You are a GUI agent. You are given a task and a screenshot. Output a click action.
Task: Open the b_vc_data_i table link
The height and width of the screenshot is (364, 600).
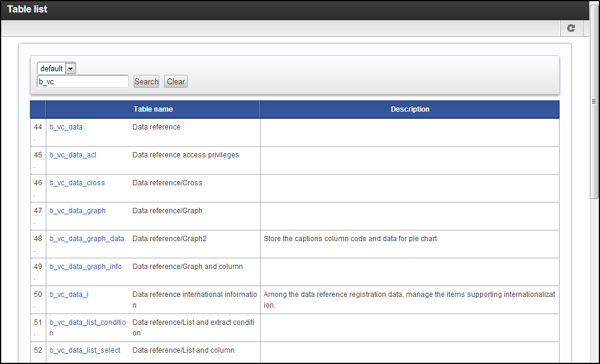point(69,295)
